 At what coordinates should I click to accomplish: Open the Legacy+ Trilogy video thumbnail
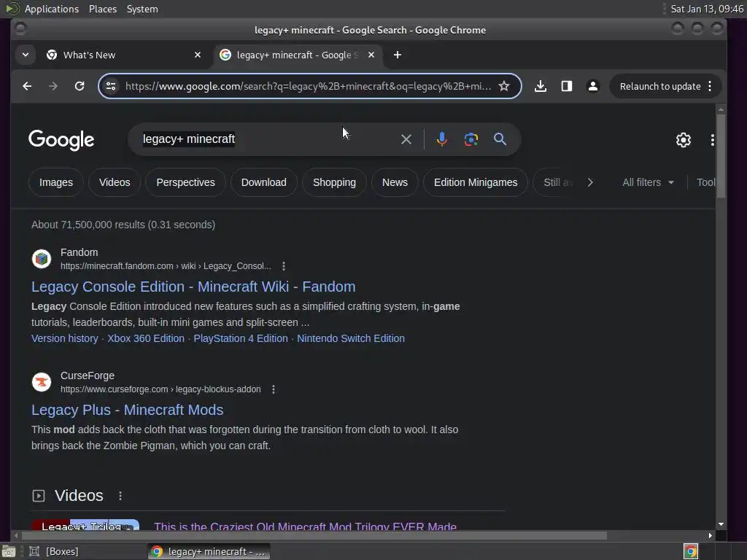[x=85, y=525]
